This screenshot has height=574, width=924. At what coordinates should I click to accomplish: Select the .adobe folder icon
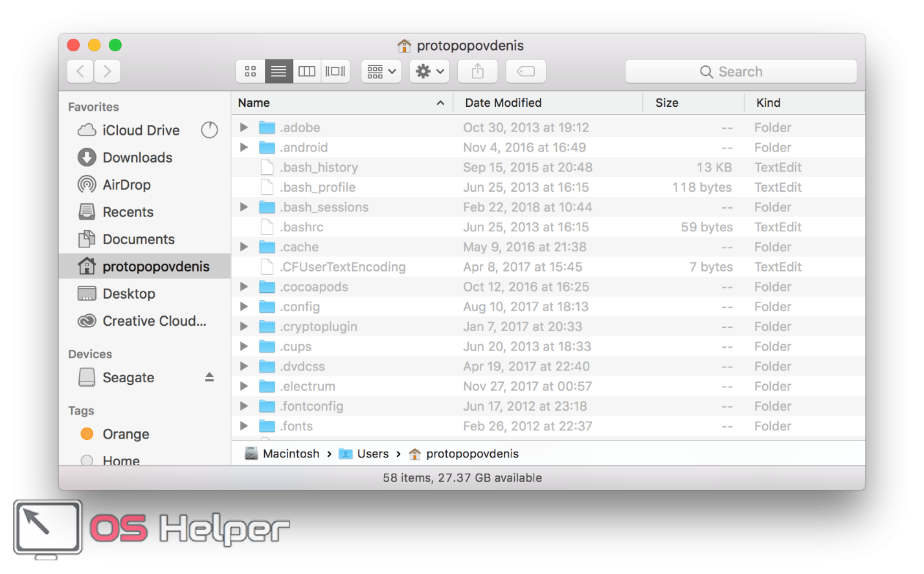[267, 128]
